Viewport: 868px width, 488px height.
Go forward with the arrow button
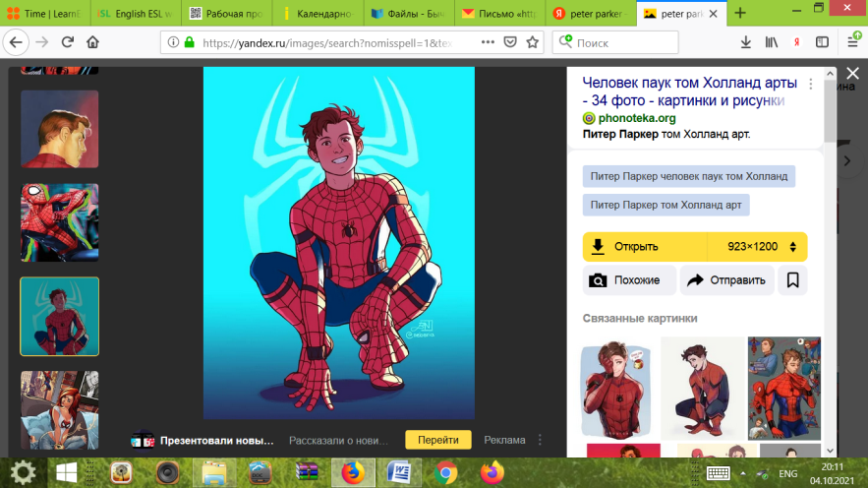click(x=42, y=42)
